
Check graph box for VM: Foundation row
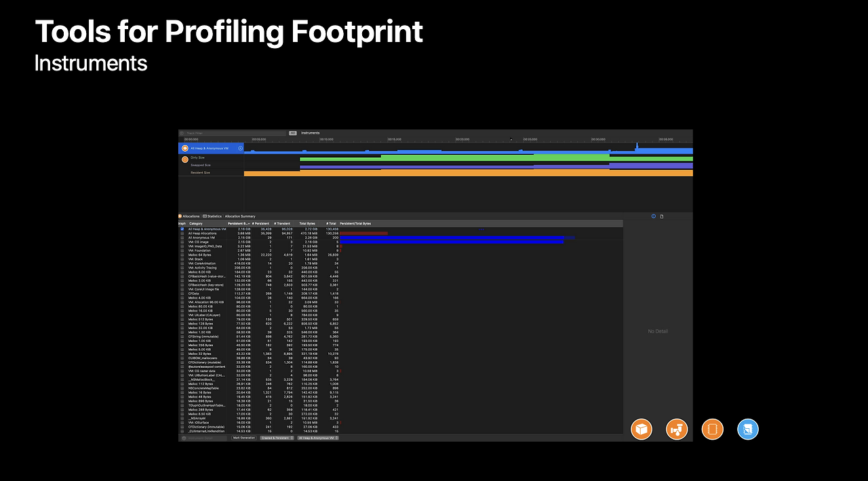(x=182, y=251)
